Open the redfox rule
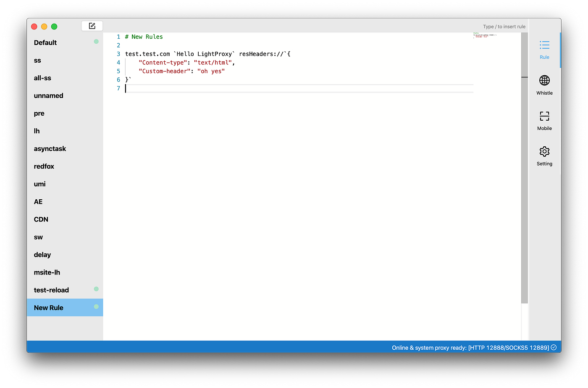 click(x=44, y=166)
